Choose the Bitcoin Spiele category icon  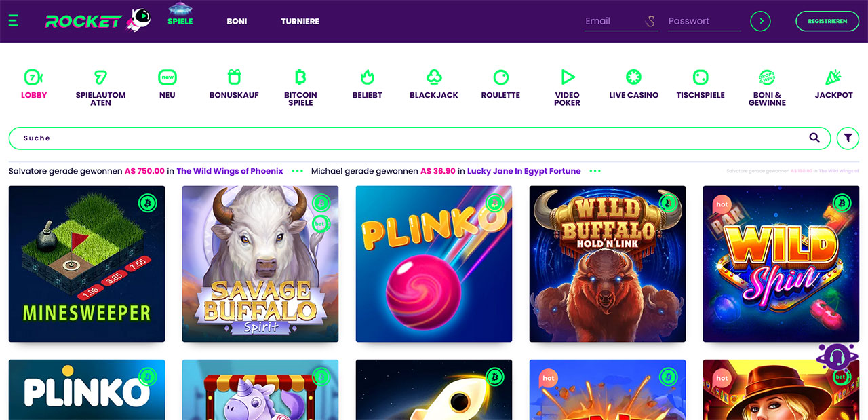pos(300,77)
